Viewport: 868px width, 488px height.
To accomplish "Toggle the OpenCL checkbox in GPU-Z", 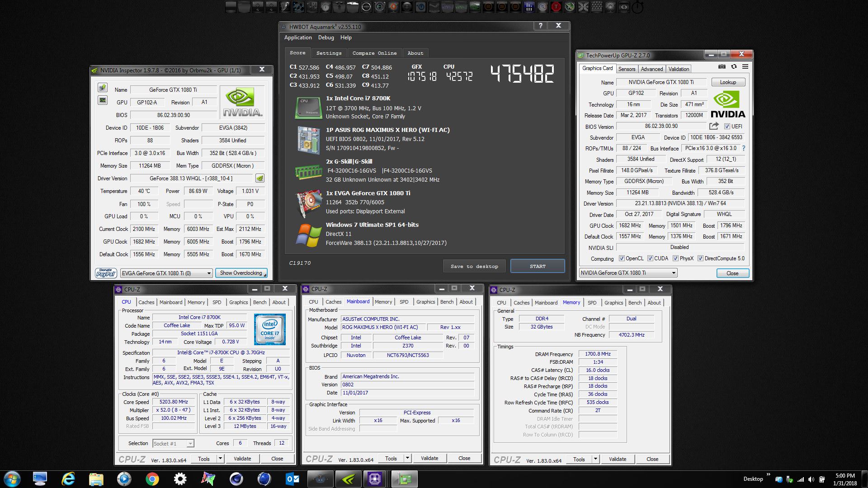I will [x=622, y=258].
